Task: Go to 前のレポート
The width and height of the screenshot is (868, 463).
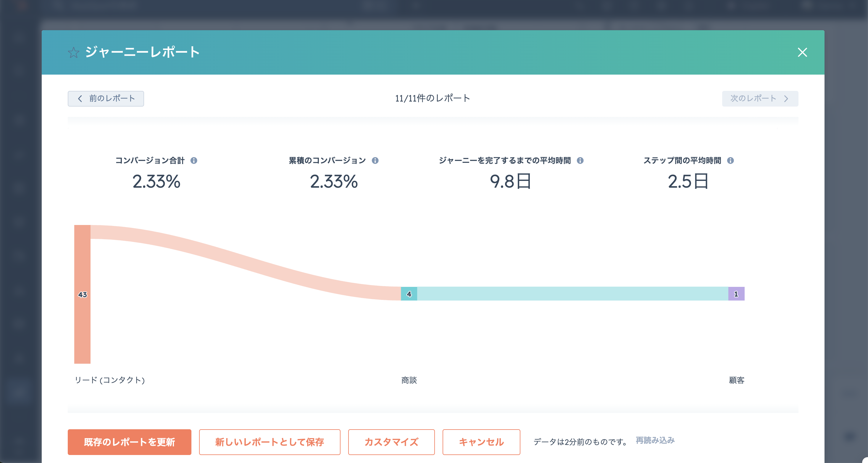Action: [106, 99]
